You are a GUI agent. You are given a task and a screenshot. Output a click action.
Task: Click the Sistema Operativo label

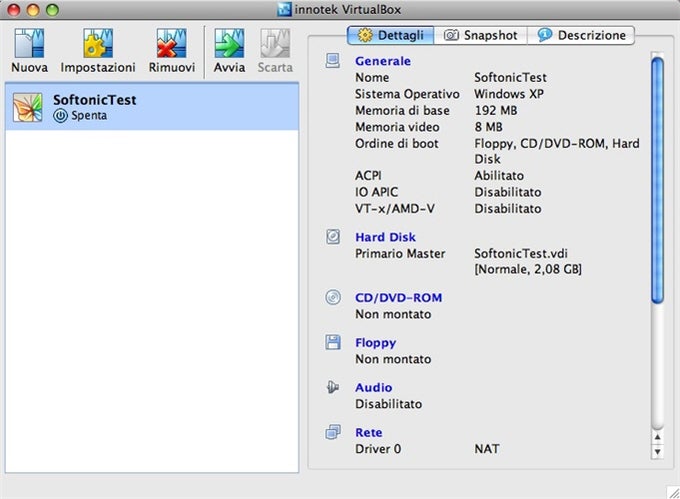tap(407, 94)
